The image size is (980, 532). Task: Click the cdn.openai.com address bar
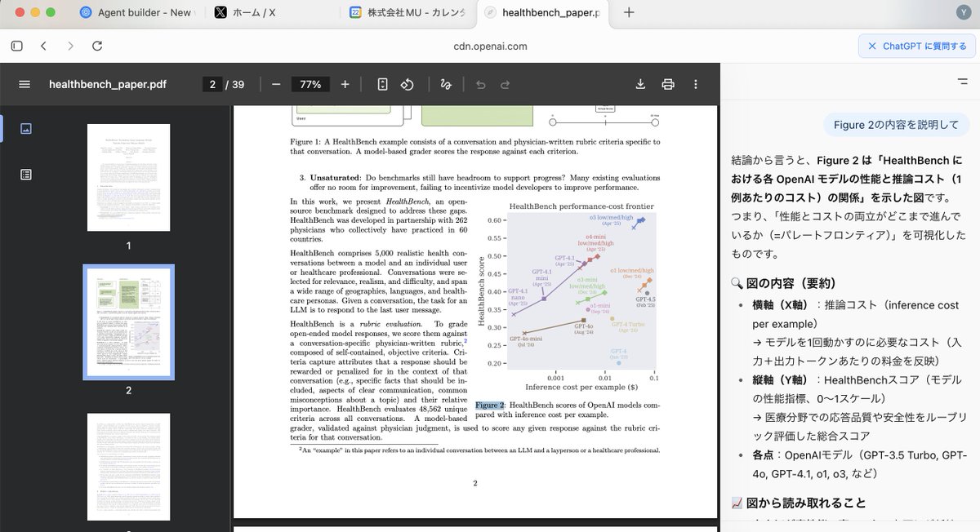coord(490,47)
